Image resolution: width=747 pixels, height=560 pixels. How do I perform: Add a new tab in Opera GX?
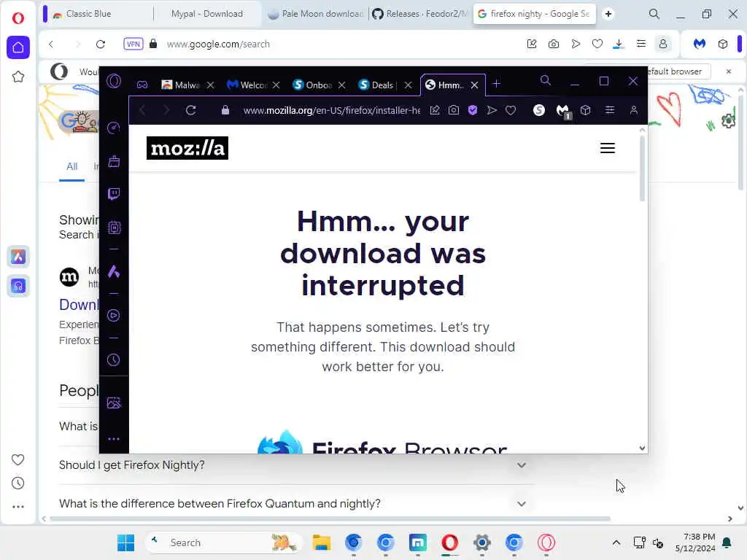(x=496, y=84)
